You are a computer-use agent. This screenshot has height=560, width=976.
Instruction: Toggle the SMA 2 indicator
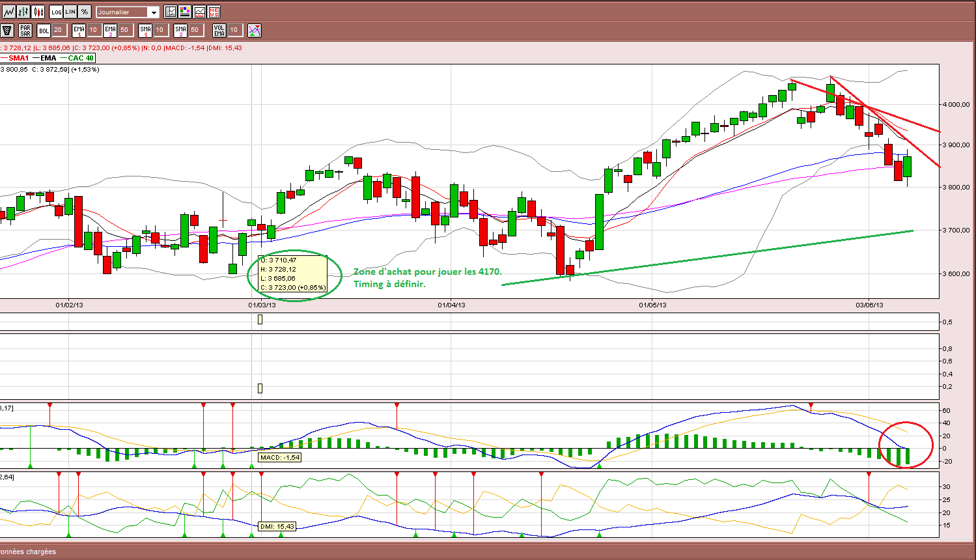tap(180, 31)
